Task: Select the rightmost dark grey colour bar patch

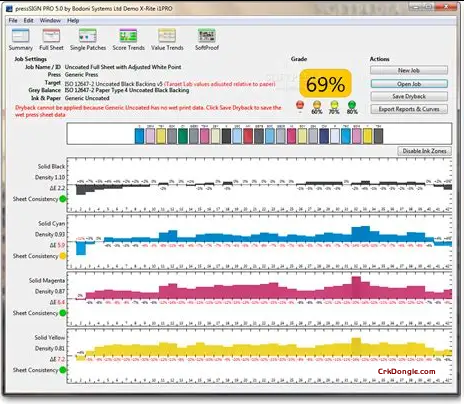Action: [378, 136]
